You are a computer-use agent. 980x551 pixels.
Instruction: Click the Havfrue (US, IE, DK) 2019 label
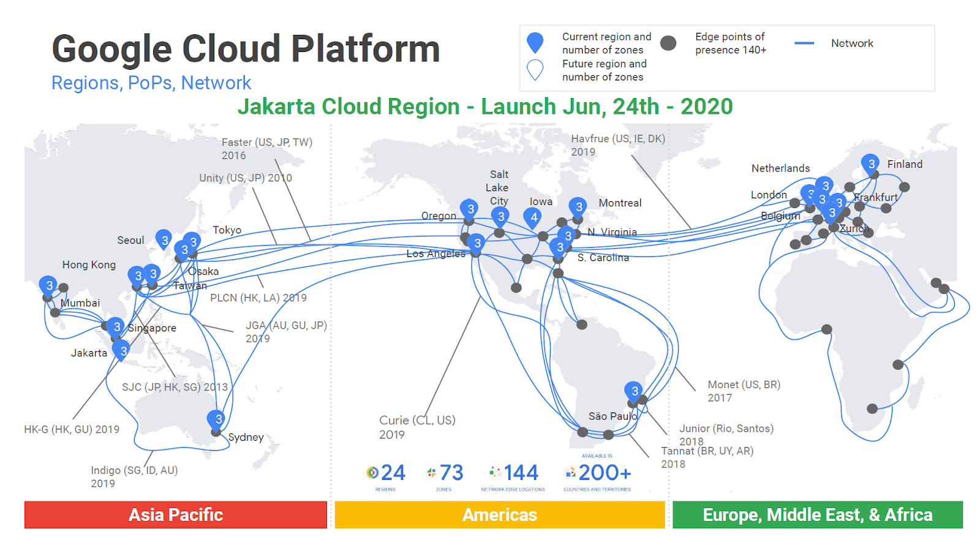click(618, 145)
